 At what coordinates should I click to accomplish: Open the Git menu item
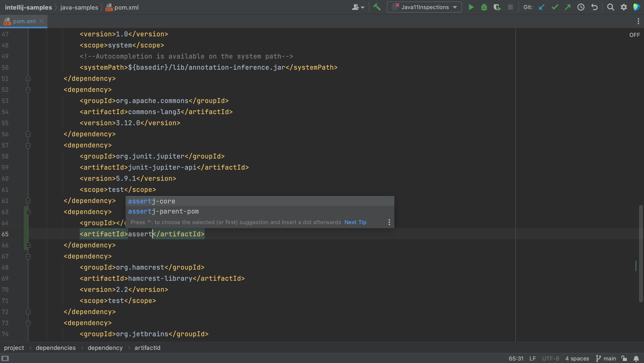click(529, 7)
